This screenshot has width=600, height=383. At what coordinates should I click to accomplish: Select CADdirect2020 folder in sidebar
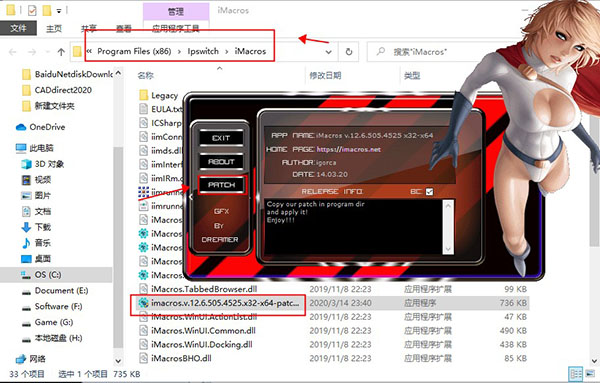point(57,90)
